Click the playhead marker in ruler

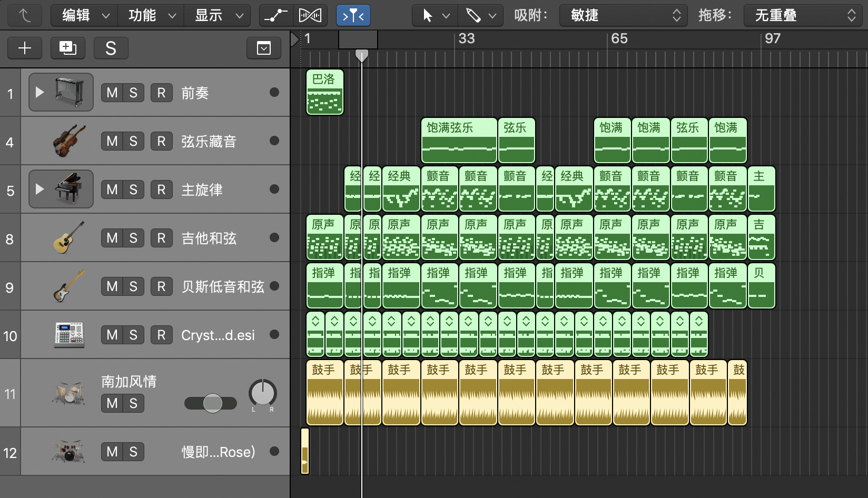[361, 55]
